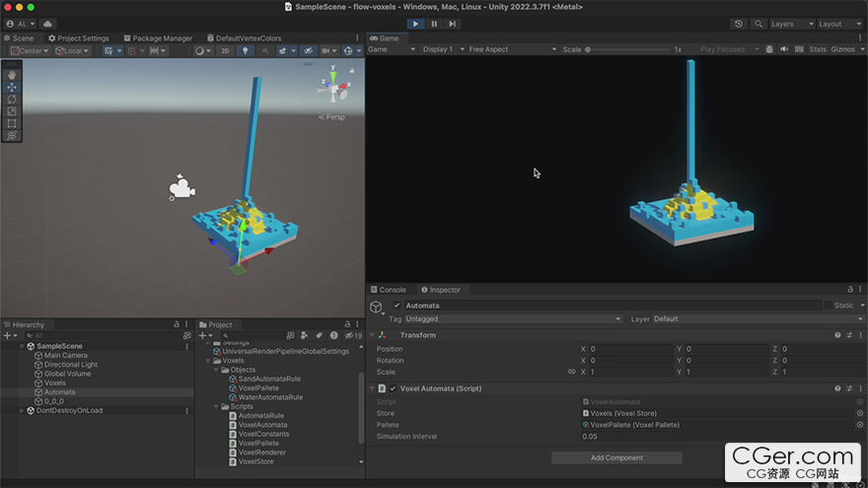Select the Hand tool in Scene view
This screenshot has width=868, height=488.
[12, 75]
